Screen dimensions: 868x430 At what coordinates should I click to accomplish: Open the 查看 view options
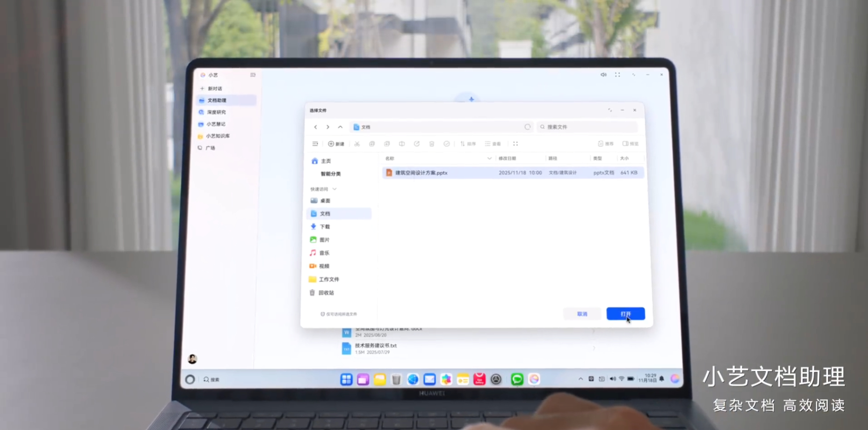493,144
